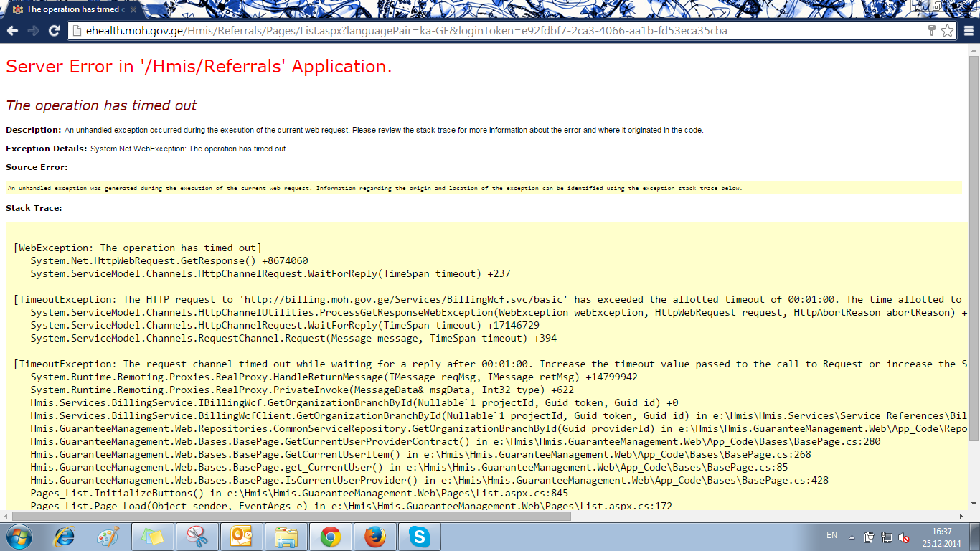Click the browser back arrow
Screen dimensions: 980x551
pos(12,31)
